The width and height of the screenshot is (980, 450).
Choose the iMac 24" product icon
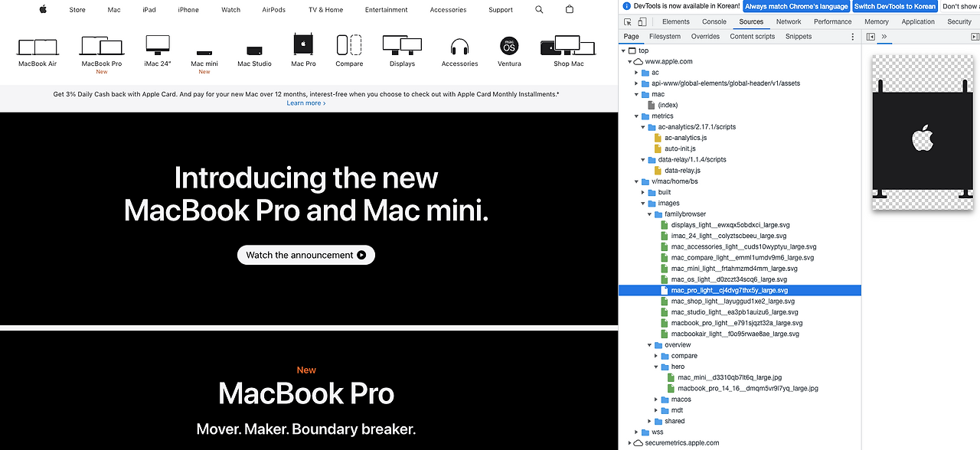click(x=158, y=44)
